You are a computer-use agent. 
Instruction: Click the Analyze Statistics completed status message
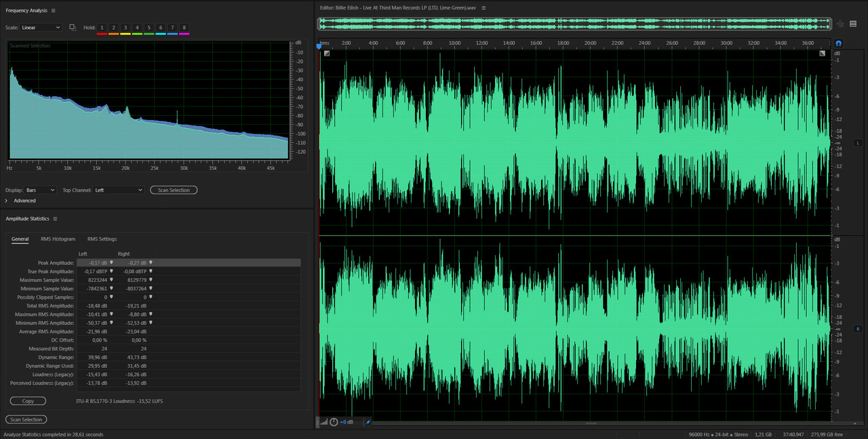click(x=54, y=434)
